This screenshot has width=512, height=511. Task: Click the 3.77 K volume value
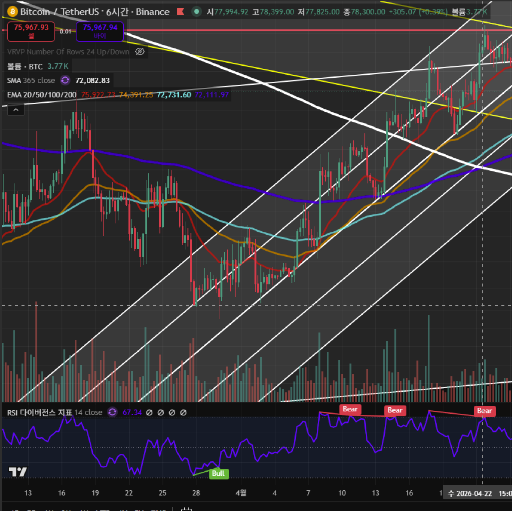(x=58, y=66)
